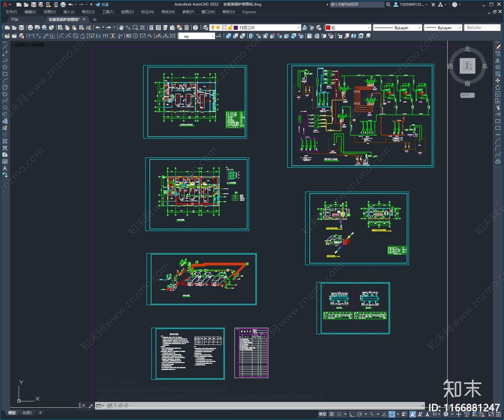Click the Undo arrow icon
This screenshot has width=504, height=420.
98,28
